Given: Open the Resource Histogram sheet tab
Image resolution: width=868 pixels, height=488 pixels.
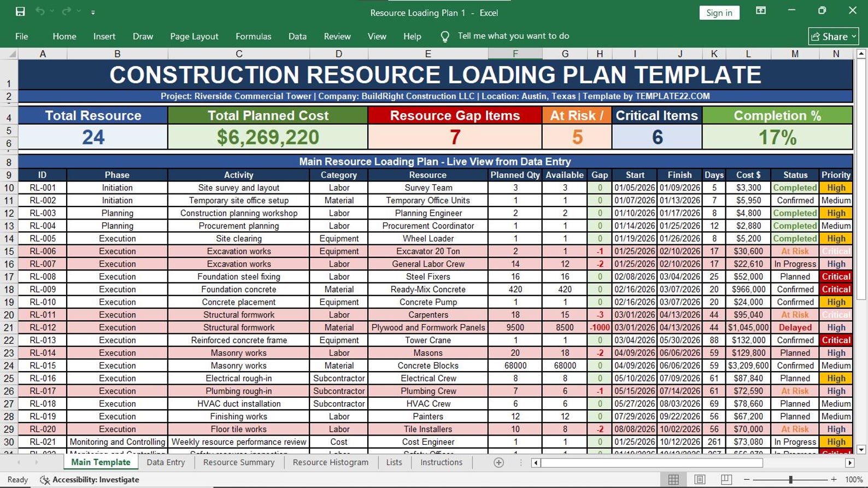Looking at the screenshot, I should point(331,462).
